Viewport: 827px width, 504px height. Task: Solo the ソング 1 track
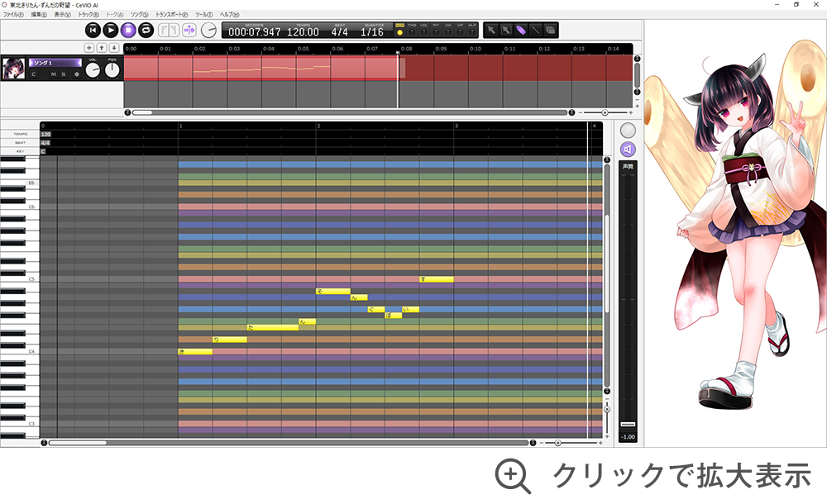[x=64, y=74]
